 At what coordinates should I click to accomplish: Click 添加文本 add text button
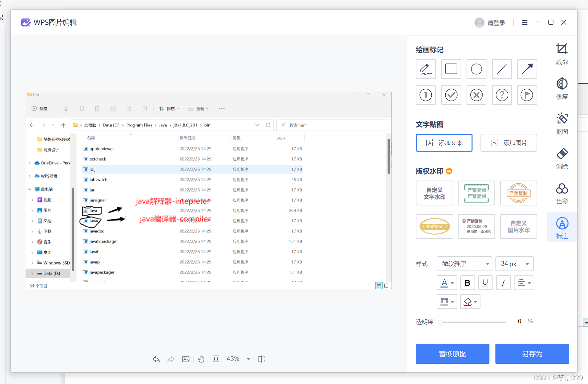click(444, 143)
